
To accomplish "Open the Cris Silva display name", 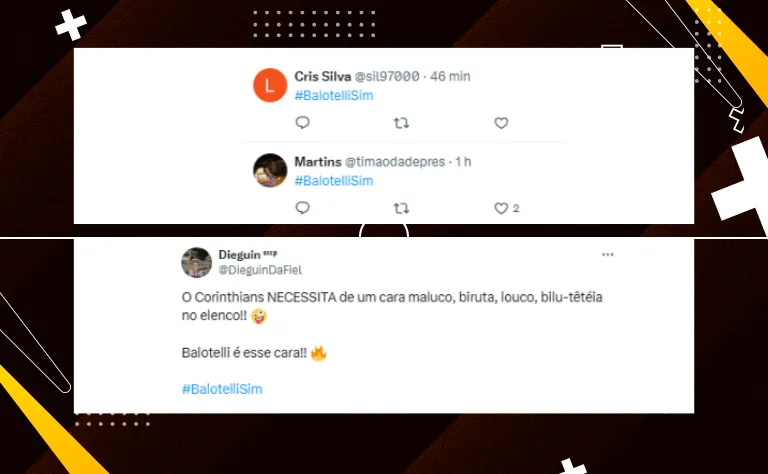I will point(322,76).
